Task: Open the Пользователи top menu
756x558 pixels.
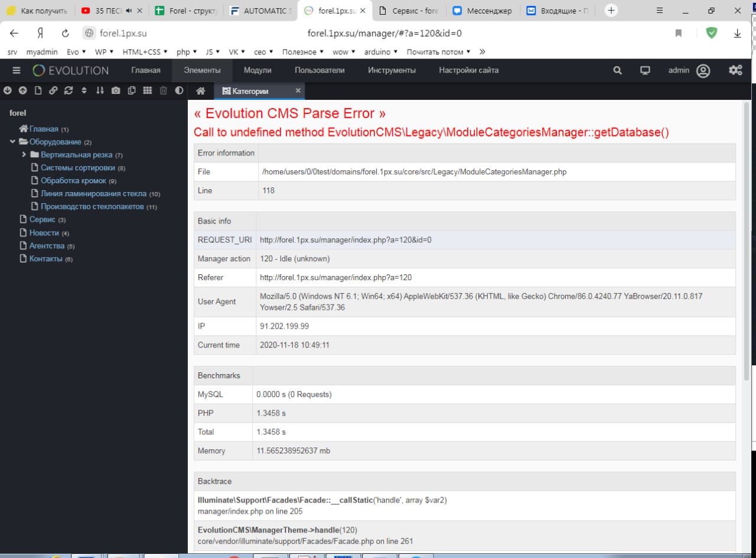Action: 320,70
